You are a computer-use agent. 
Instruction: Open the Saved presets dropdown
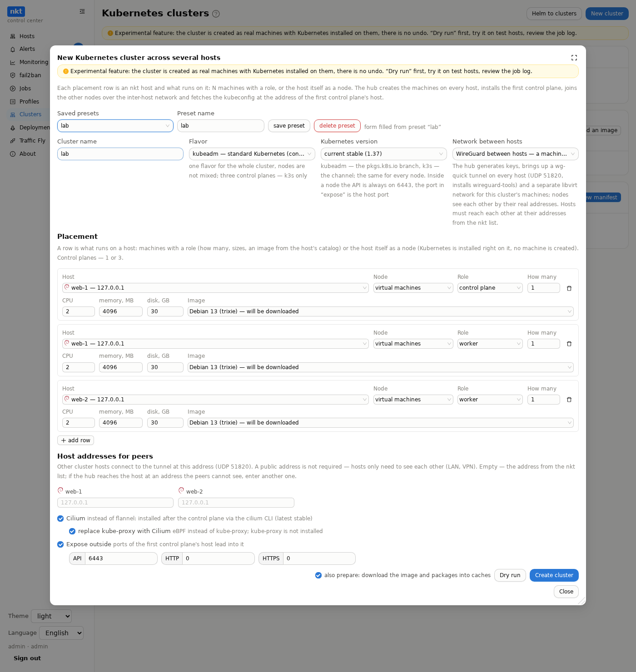[x=115, y=126]
